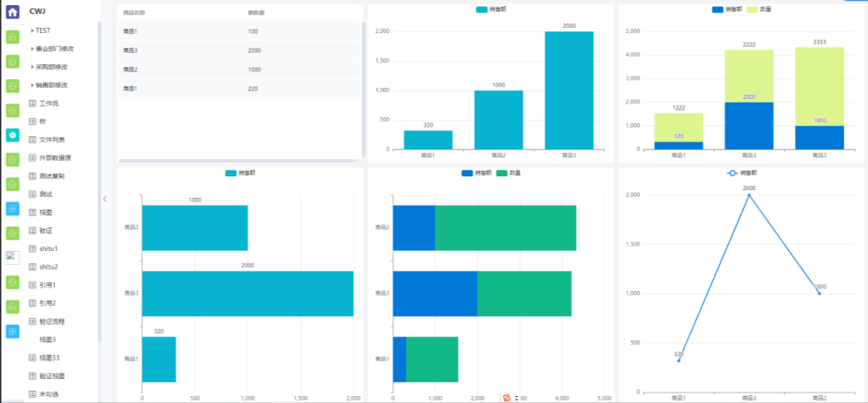Click the 销售额 table column header
868x403 pixels.
[256, 13]
